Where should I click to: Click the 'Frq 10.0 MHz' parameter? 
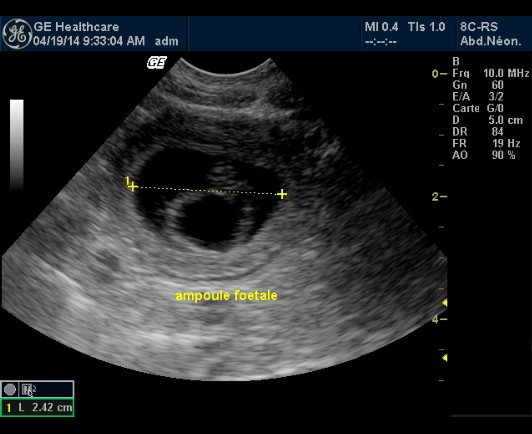pos(491,73)
